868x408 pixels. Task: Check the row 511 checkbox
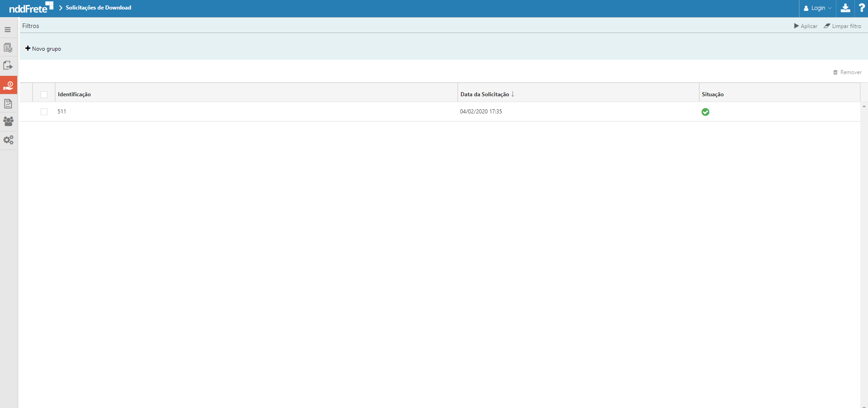(x=44, y=112)
